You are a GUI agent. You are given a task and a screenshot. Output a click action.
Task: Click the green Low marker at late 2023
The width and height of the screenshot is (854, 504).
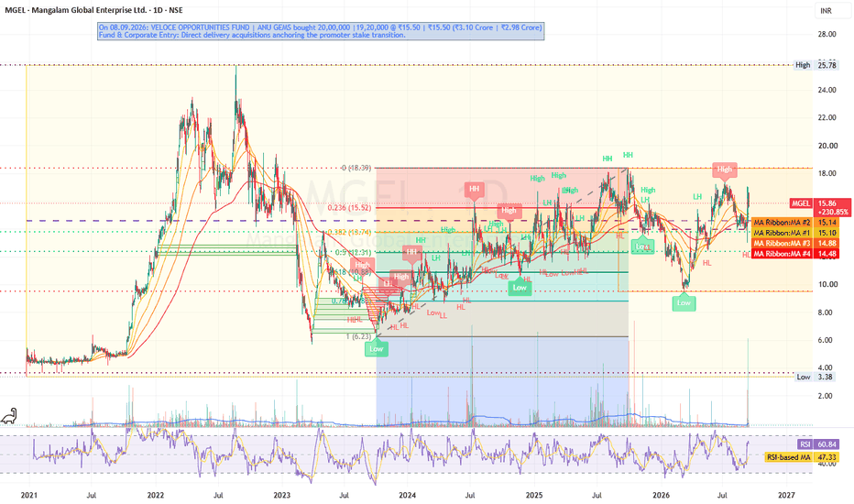tap(377, 347)
